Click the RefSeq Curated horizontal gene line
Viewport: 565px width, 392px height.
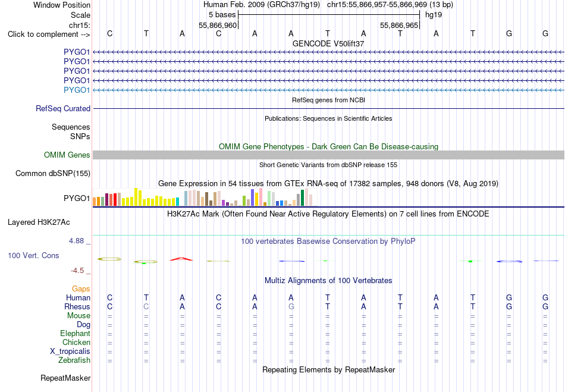coord(329,108)
